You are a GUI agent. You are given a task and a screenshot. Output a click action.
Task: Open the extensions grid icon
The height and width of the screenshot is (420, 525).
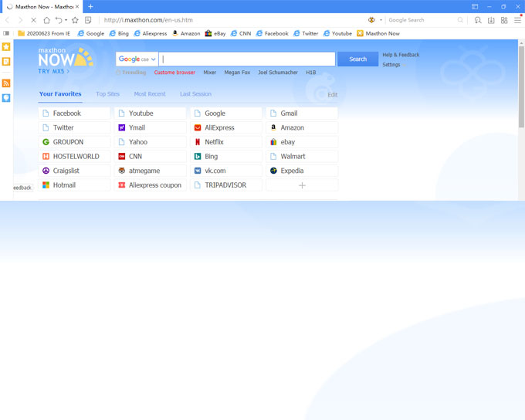pos(504,20)
